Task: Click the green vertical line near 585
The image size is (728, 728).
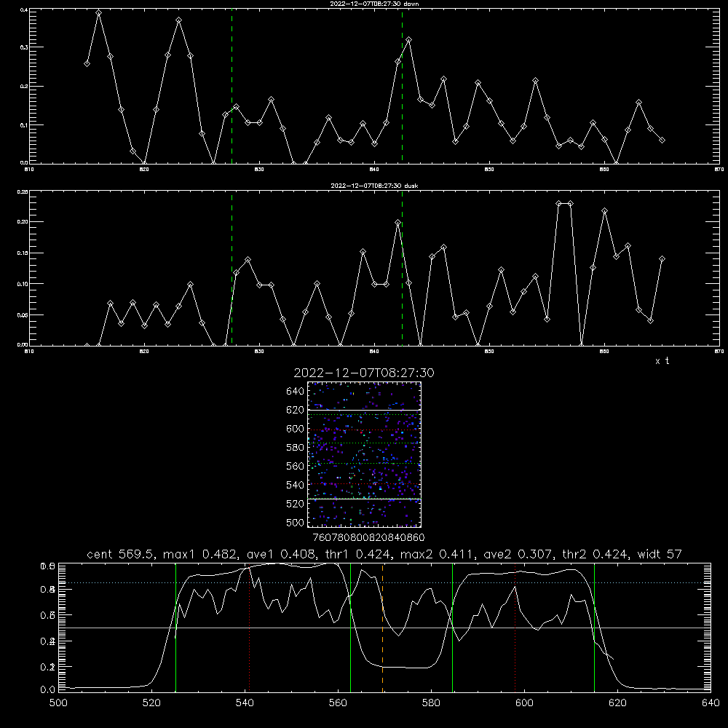Action: point(452,628)
